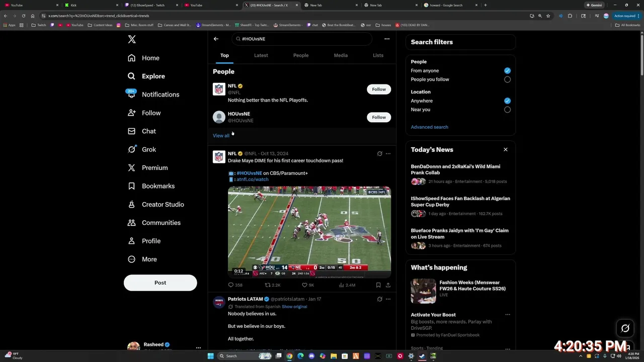Open Fashion Weeks live event thumbnail
The width and height of the screenshot is (644, 362).
[x=424, y=291]
